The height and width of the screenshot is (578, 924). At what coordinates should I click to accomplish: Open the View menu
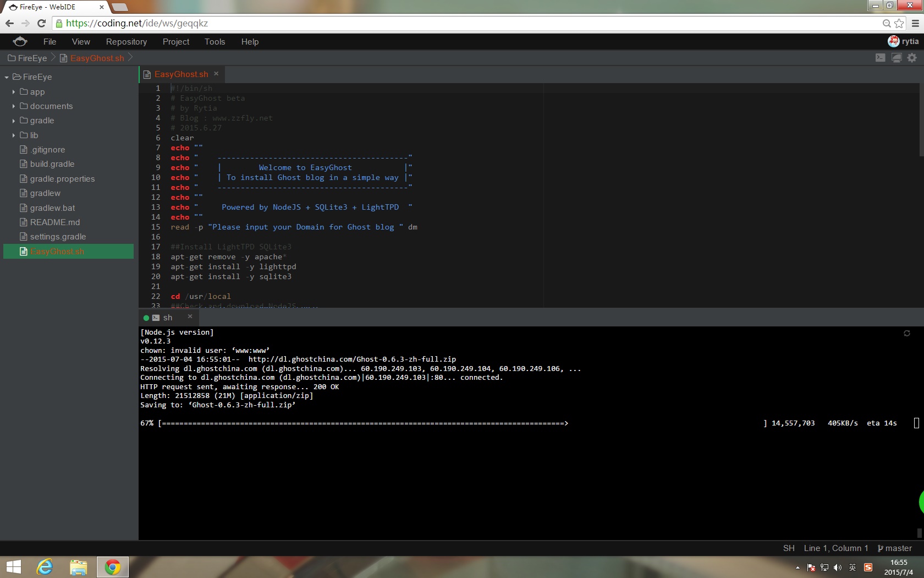coord(81,42)
